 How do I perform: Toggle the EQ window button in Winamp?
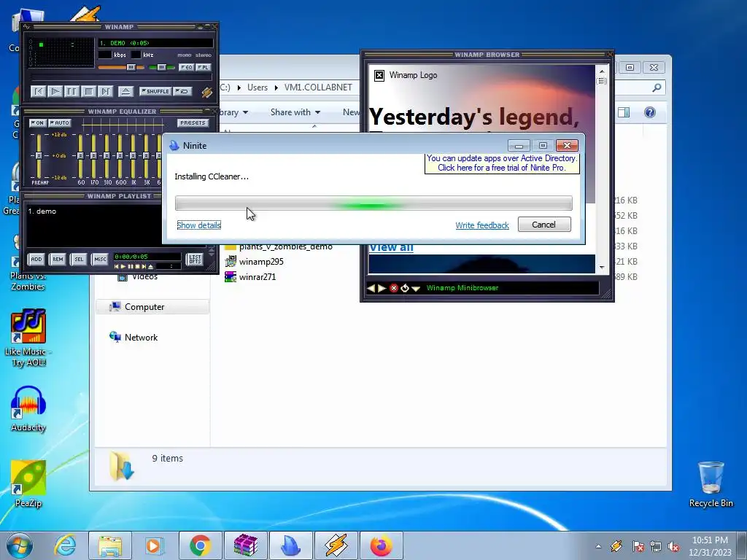click(186, 67)
